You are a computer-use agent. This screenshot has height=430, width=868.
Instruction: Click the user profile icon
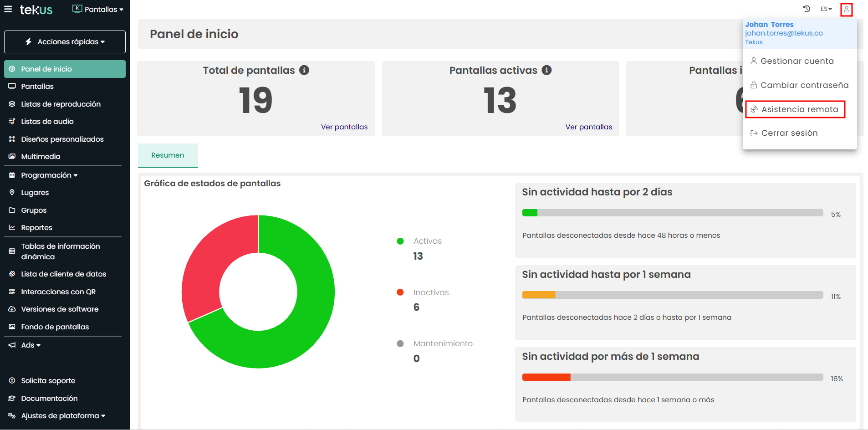846,10
